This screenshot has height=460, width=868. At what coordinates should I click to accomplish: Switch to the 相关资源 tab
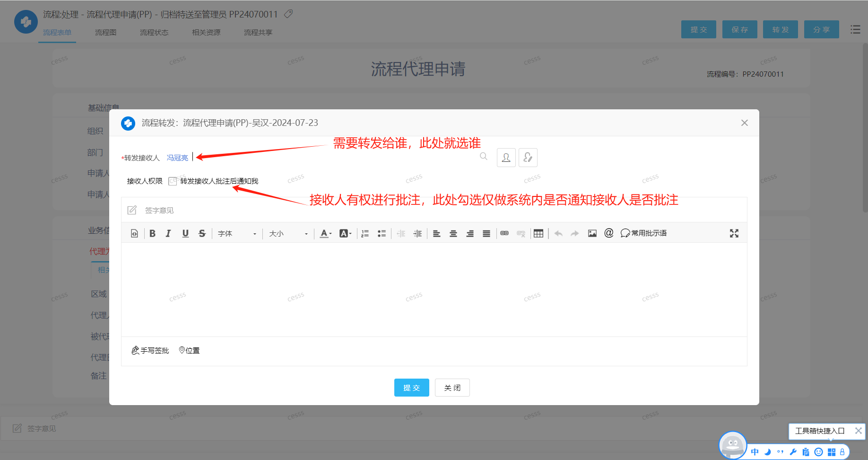click(206, 33)
